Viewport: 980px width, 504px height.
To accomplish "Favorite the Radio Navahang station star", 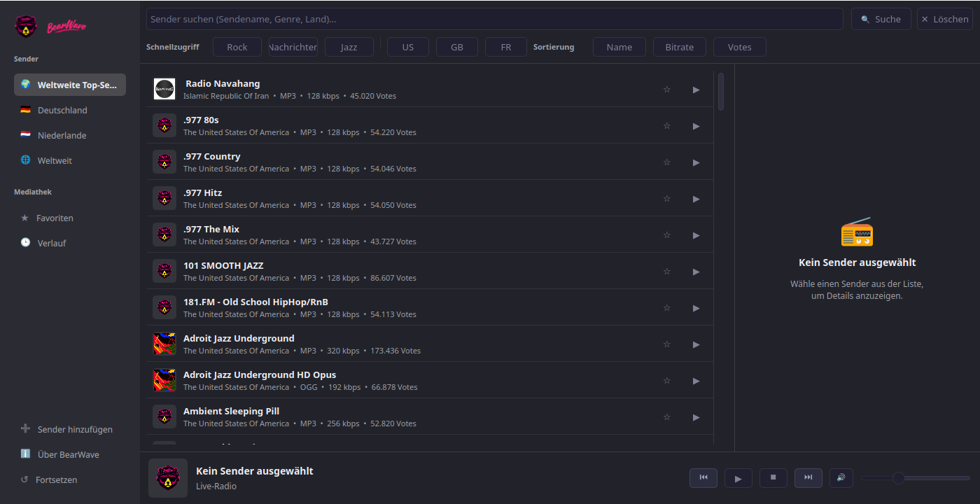I will (x=667, y=90).
